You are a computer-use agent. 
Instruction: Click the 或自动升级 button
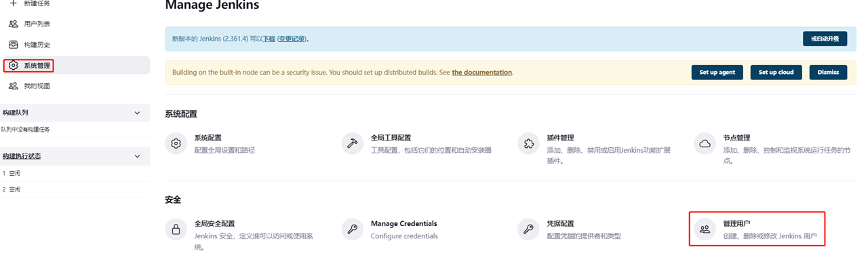(x=825, y=39)
